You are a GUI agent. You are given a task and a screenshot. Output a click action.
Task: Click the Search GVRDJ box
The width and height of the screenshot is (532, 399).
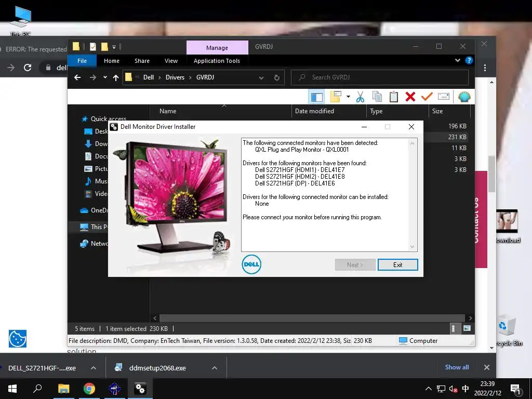point(380,77)
